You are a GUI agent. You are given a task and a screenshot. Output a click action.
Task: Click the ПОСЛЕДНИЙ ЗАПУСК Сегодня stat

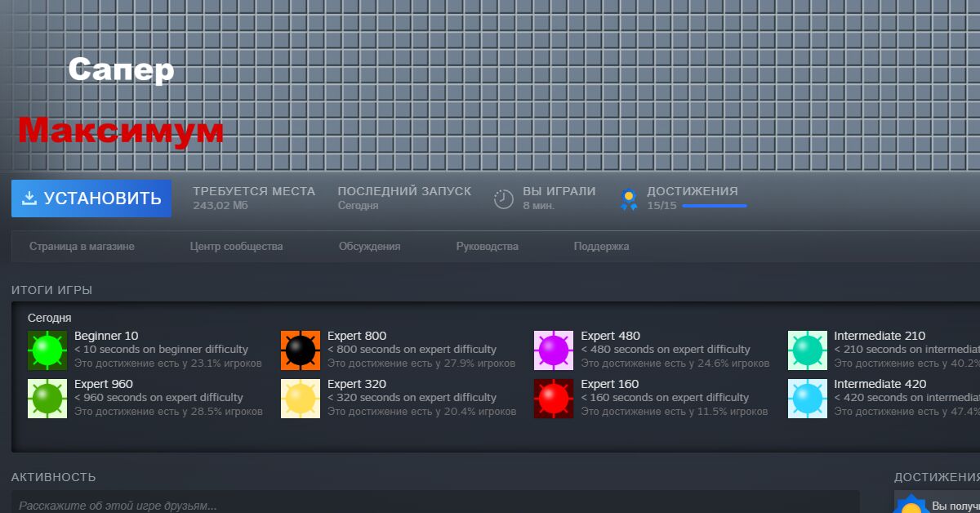[x=404, y=198]
